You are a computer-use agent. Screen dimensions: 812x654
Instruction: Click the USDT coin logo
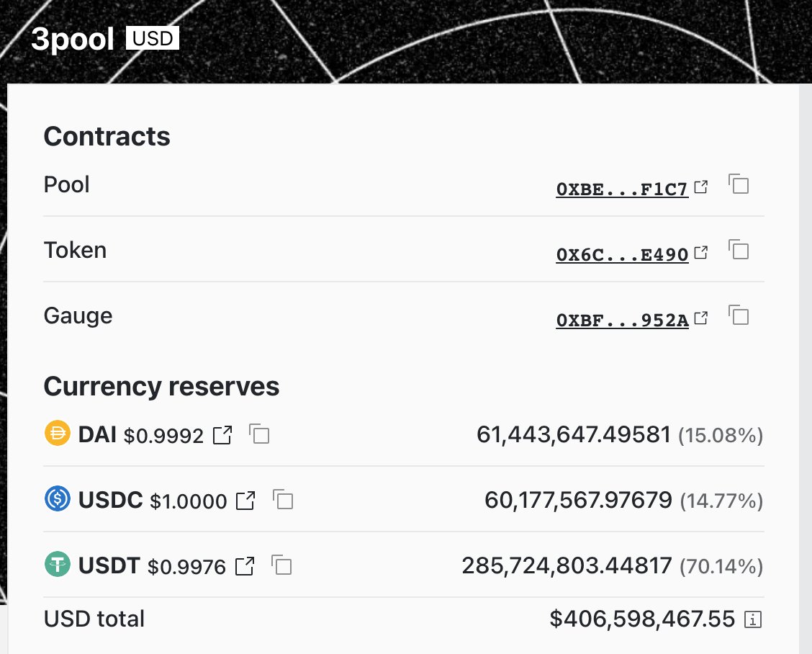58,564
